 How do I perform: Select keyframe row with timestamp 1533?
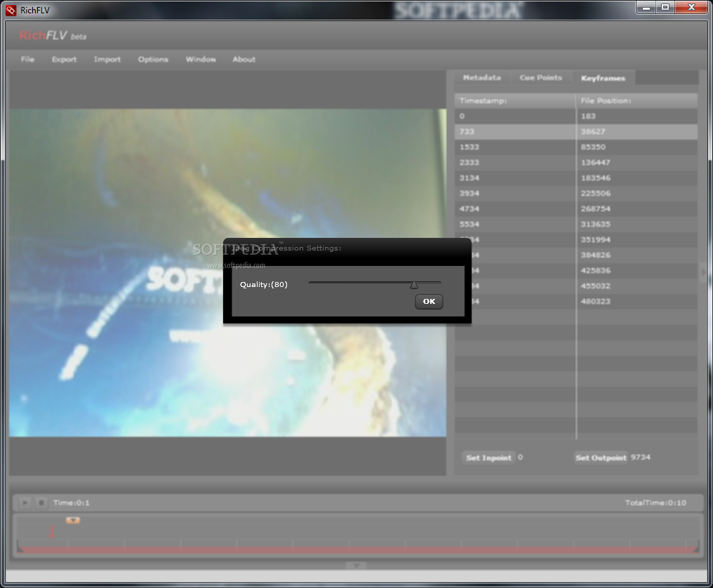click(575, 147)
